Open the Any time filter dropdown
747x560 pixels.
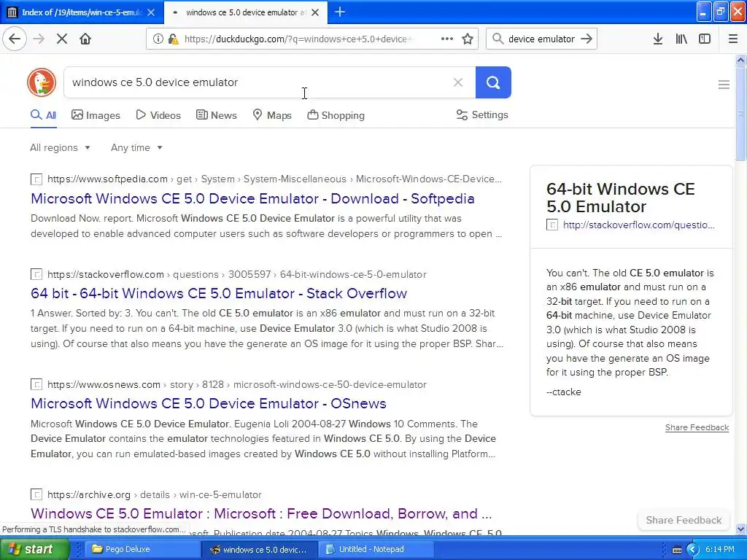pyautogui.click(x=136, y=147)
